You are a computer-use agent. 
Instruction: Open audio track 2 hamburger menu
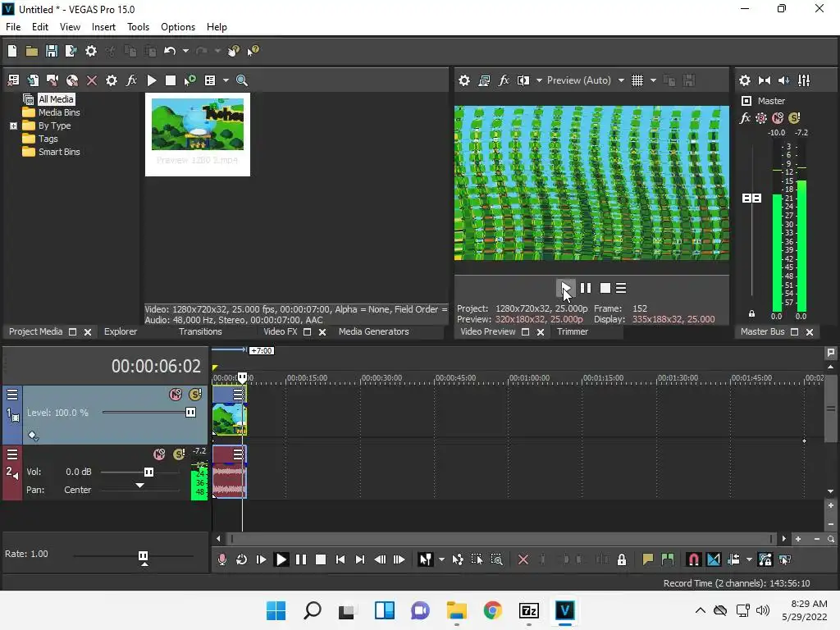(12, 454)
